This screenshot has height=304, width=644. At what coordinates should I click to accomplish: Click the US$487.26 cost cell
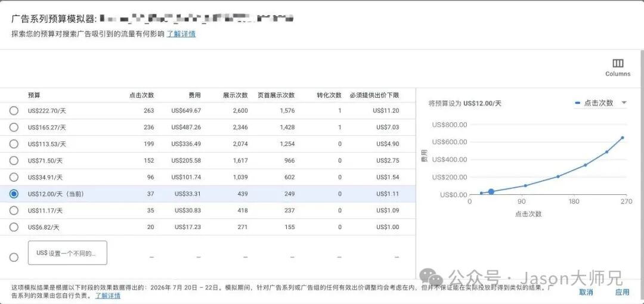186,128
